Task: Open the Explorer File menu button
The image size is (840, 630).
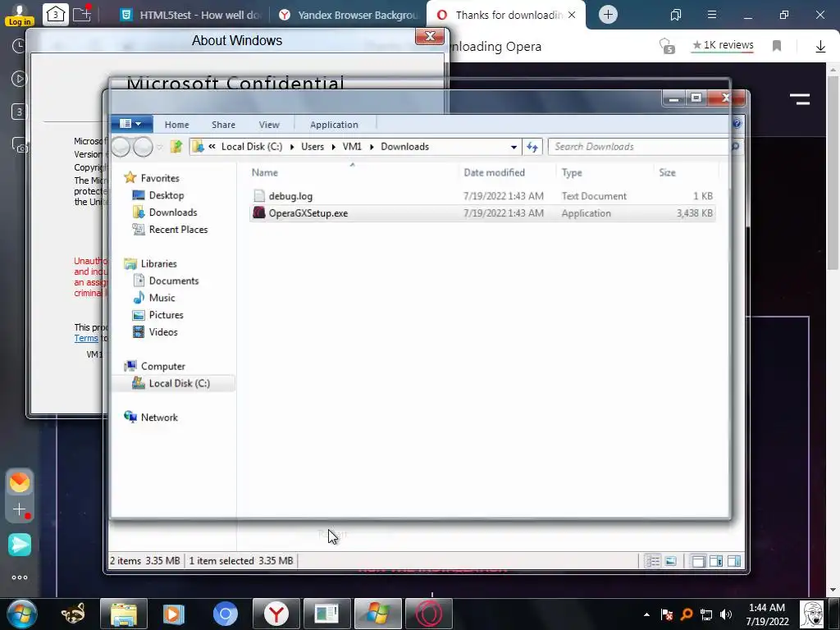Action: point(131,124)
